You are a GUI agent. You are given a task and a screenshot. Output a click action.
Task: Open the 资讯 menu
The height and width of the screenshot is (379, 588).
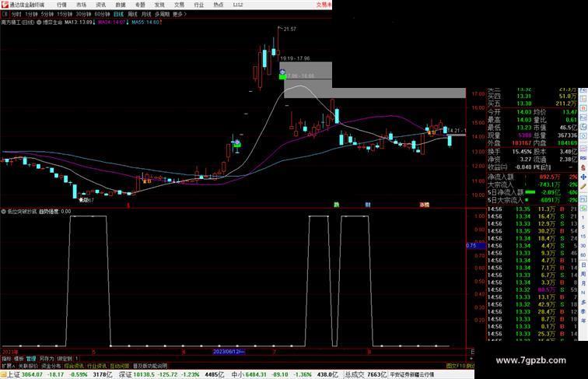tap(100, 5)
